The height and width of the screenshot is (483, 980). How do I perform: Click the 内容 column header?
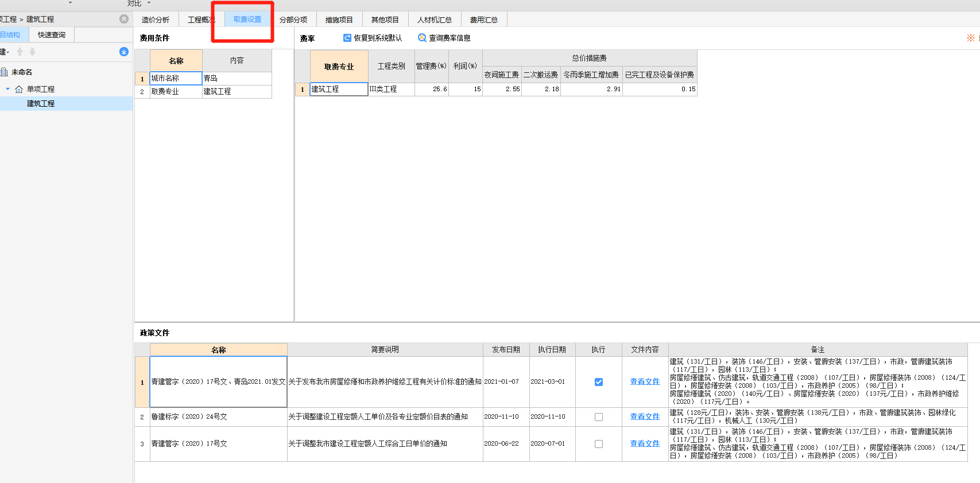click(237, 61)
